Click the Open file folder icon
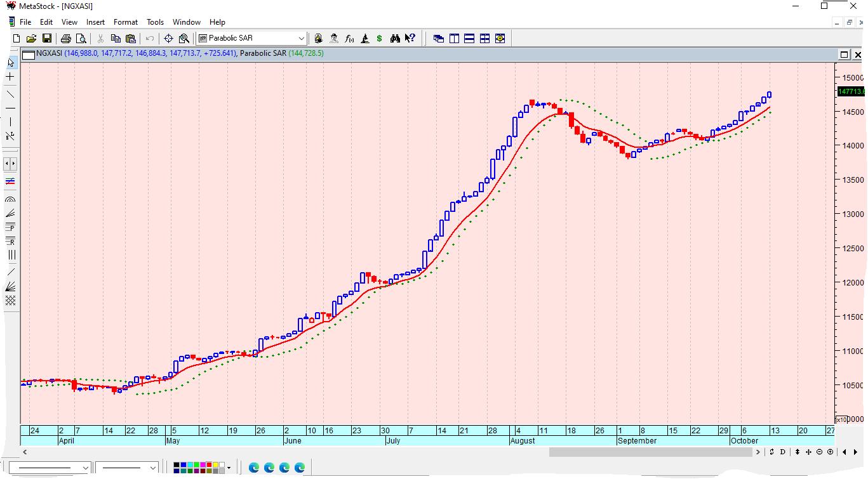 tap(31, 39)
